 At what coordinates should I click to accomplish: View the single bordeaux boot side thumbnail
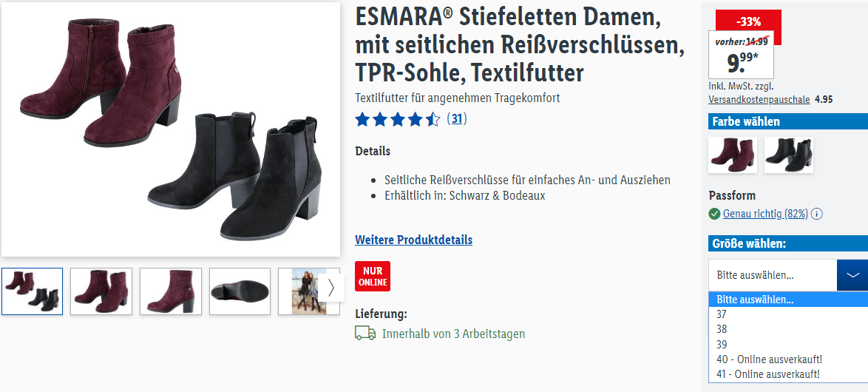click(x=171, y=291)
